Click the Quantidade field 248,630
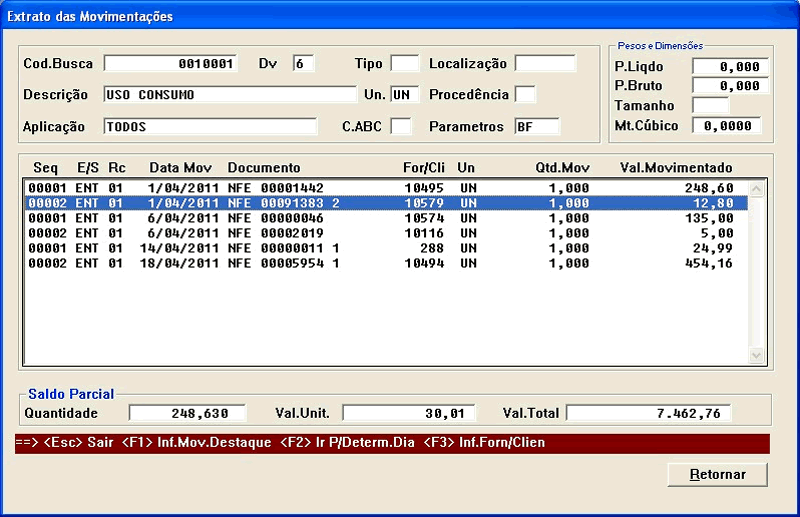The image size is (800, 517). click(x=187, y=413)
